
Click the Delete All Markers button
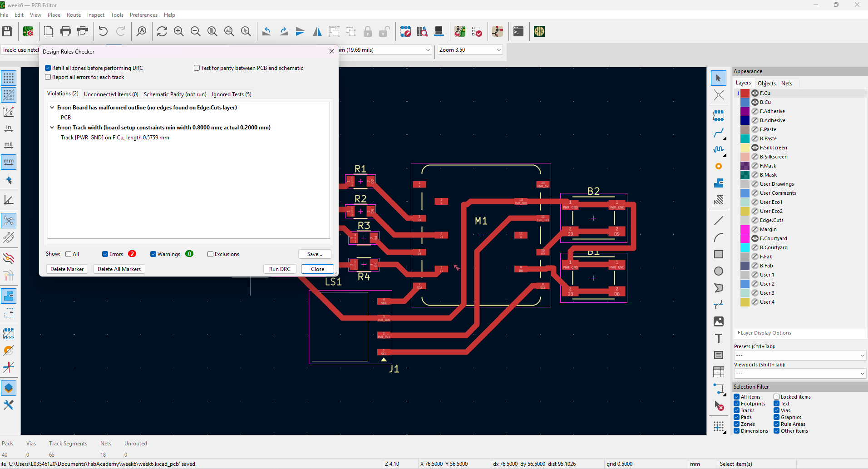(x=119, y=269)
